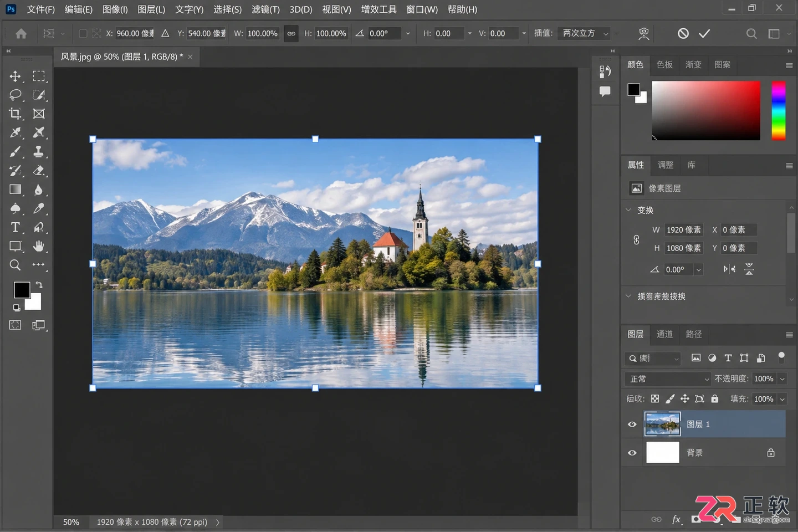Open the rotation angle dropdown in options bar
The width and height of the screenshot is (798, 532).
click(408, 34)
